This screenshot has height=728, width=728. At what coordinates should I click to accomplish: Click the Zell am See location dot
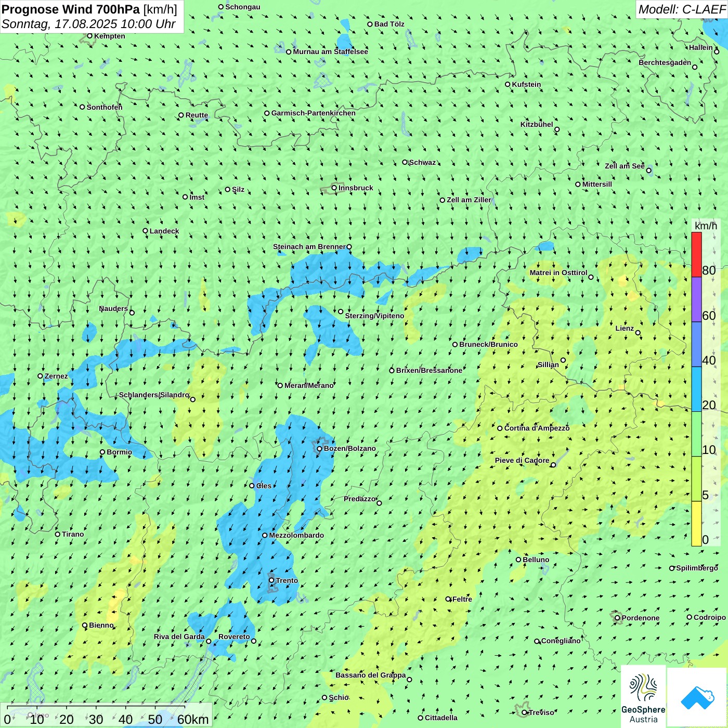coord(648,170)
